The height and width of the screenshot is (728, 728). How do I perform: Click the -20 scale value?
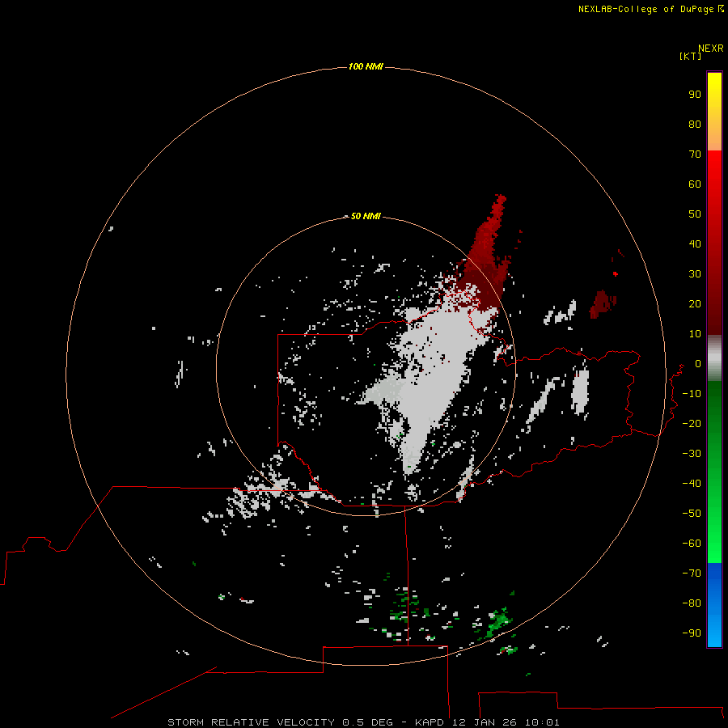coord(692,423)
